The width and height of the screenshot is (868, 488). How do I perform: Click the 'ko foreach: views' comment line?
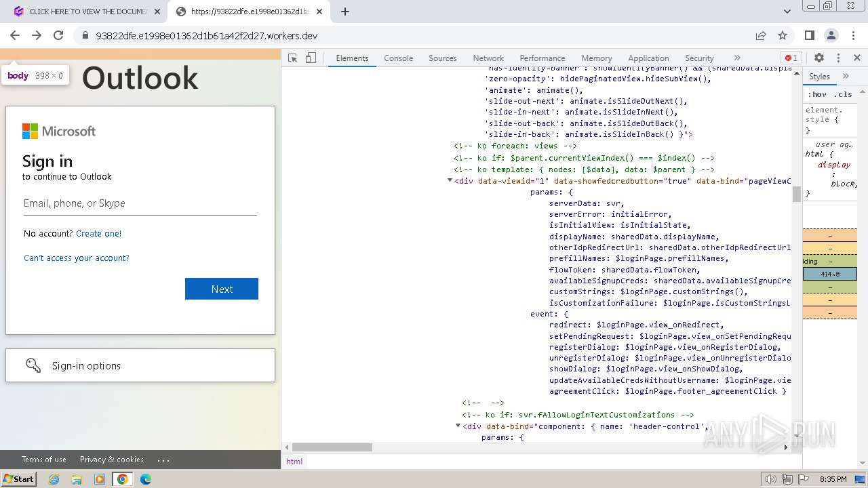tap(515, 146)
